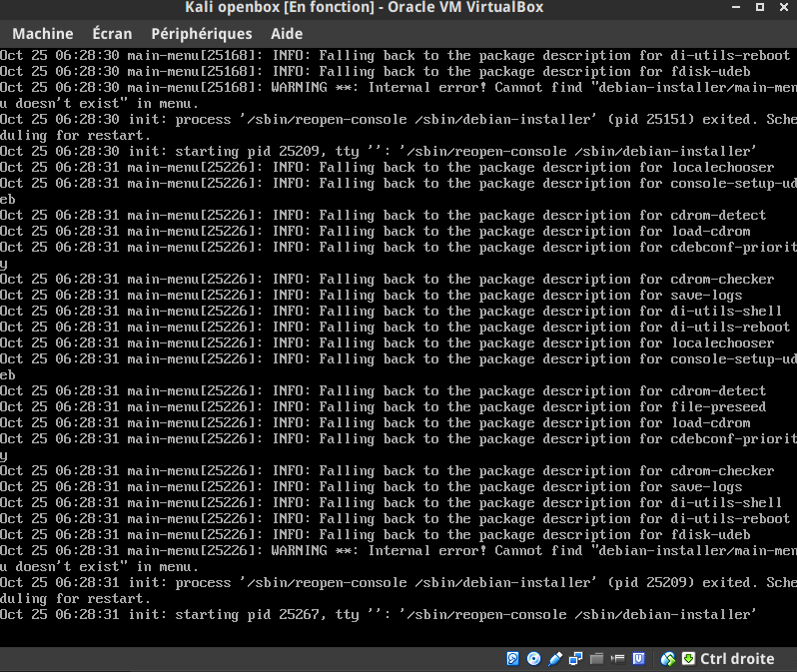Click the USB devices icon
Image resolution: width=797 pixels, height=672 pixels.
coord(555,659)
